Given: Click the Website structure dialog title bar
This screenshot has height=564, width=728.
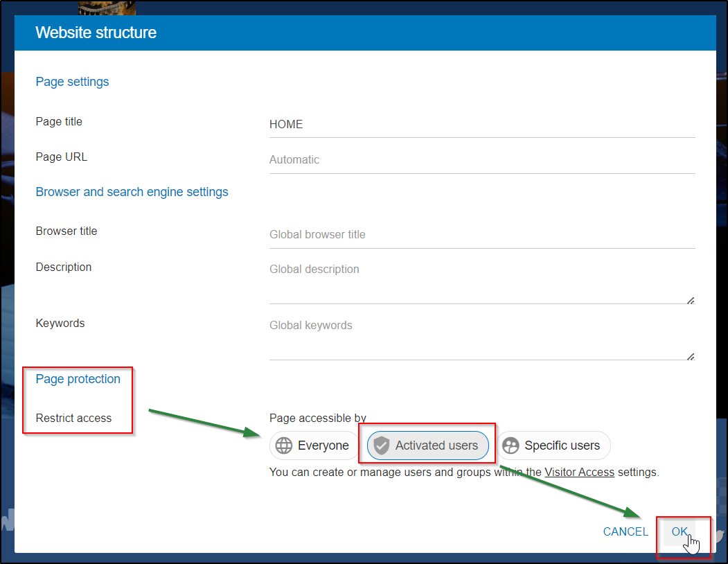Looking at the screenshot, I should point(364,33).
